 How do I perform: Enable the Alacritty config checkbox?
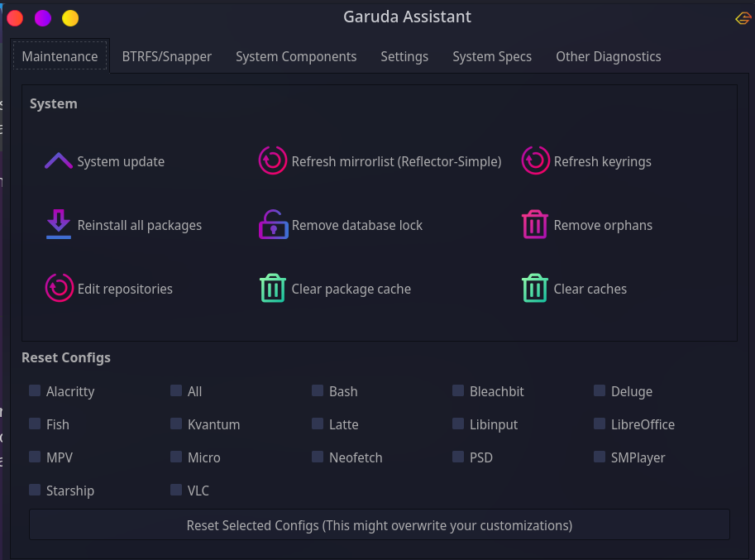[35, 390]
